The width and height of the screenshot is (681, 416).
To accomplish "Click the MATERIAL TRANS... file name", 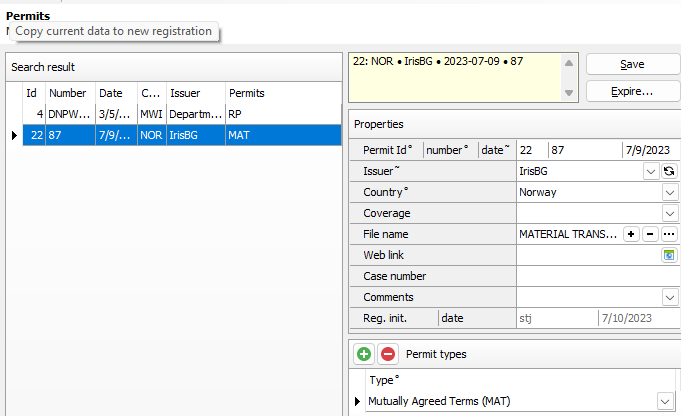I will (x=568, y=234).
